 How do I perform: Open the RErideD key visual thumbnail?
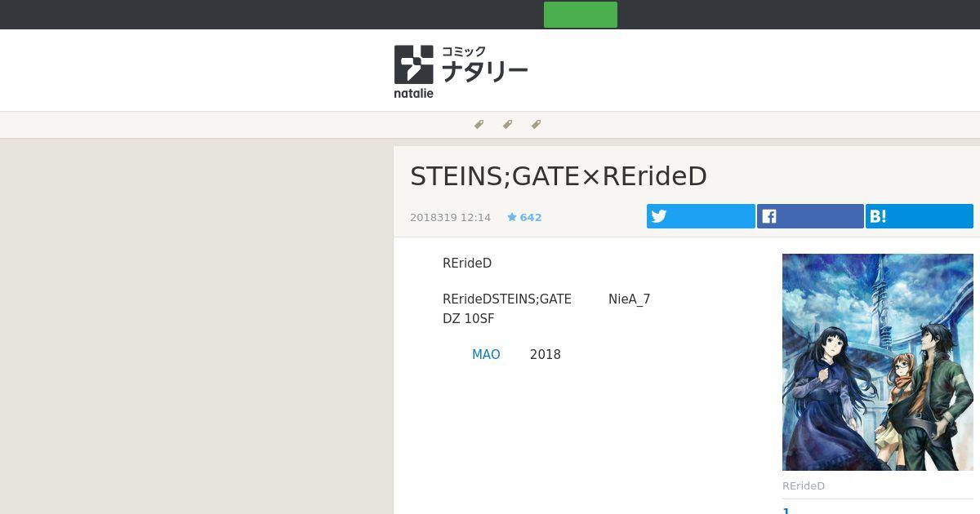[x=877, y=362]
